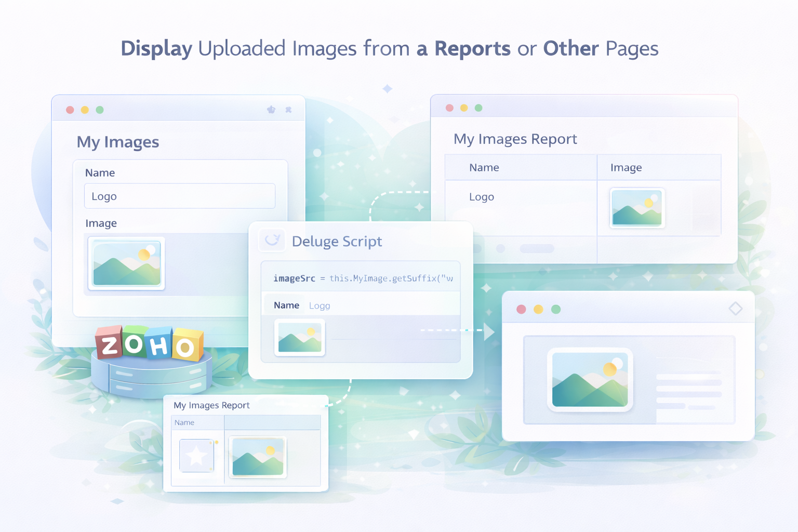Click inside the Name field containing Logo

pos(179,196)
